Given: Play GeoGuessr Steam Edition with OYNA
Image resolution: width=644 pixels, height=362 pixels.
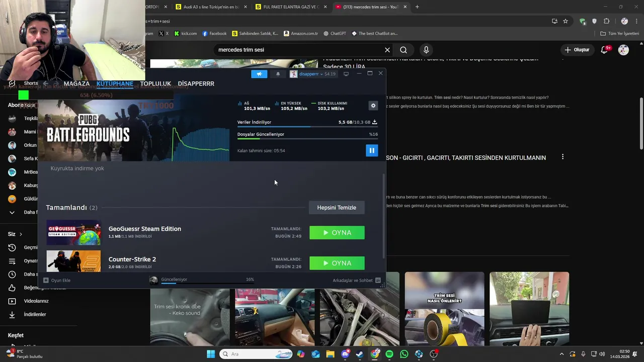Looking at the screenshot, I should pos(337,233).
